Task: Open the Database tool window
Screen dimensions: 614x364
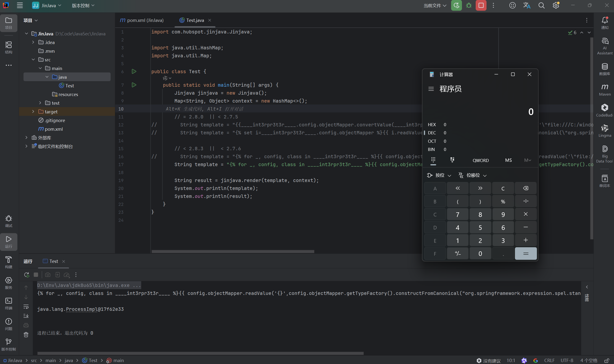Action: (604, 69)
